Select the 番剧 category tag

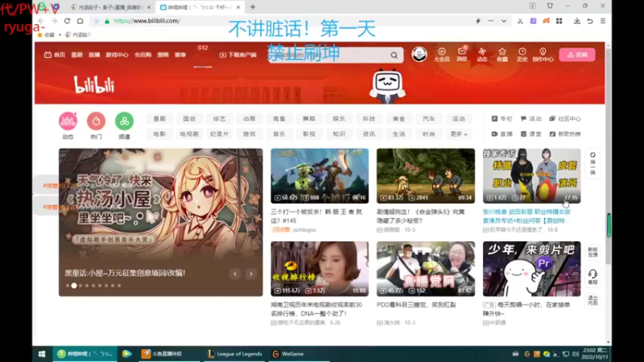[x=159, y=118]
